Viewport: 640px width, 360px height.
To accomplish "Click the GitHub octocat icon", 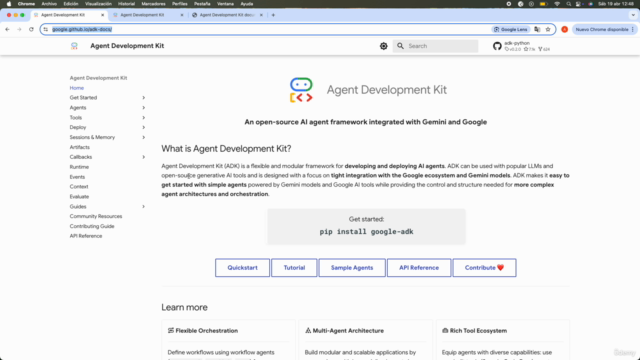I will click(497, 46).
